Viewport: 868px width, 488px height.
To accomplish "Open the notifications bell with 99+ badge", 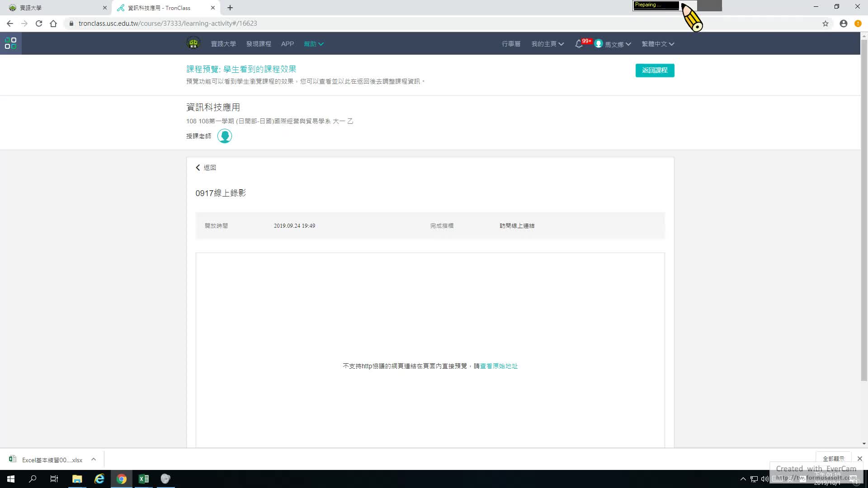I will pos(579,44).
